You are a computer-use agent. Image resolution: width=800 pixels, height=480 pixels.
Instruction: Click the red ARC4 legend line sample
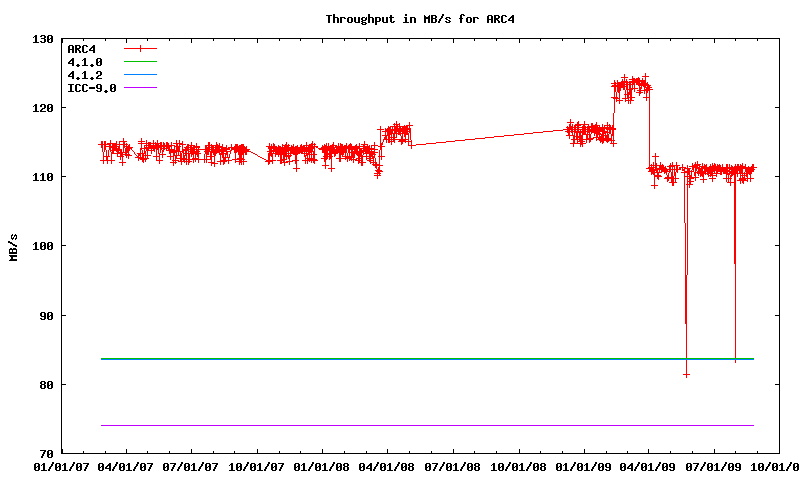(x=141, y=49)
